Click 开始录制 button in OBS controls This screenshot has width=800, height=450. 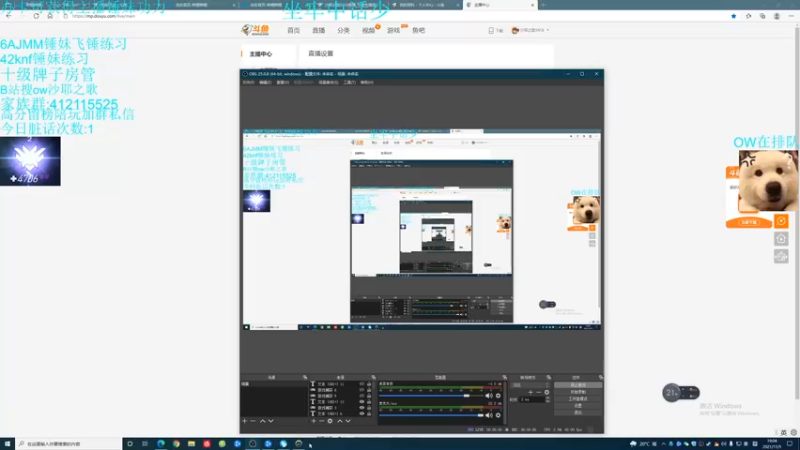(578, 392)
